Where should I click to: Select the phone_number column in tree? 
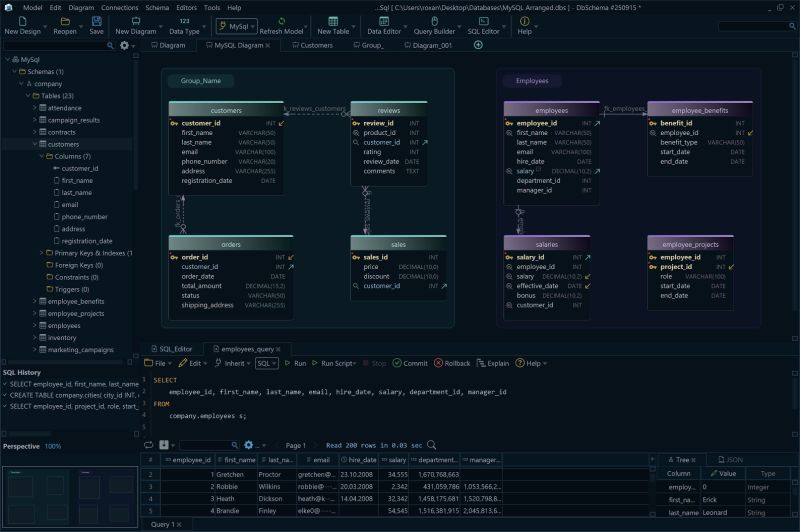point(84,217)
